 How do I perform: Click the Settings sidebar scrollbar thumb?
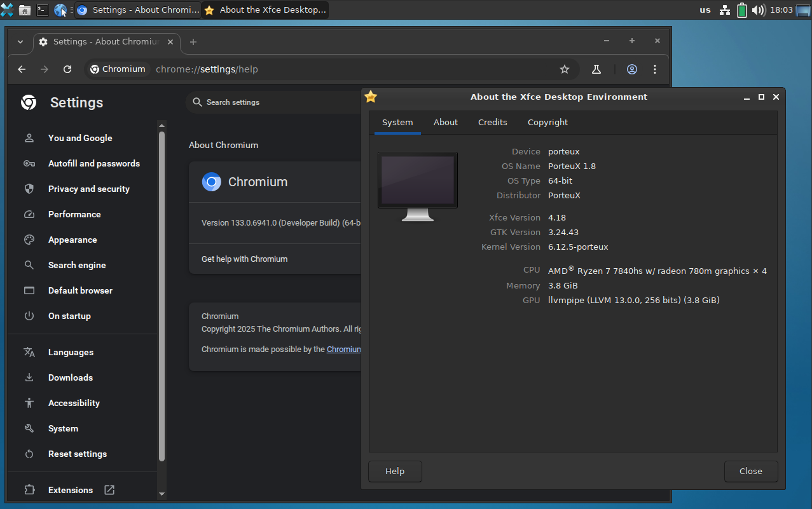tap(162, 295)
